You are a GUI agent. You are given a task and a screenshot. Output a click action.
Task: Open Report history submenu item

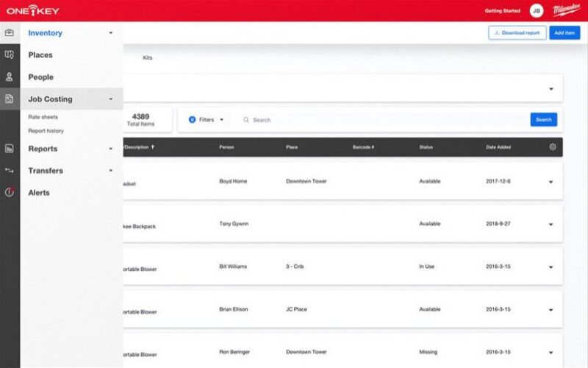46,131
